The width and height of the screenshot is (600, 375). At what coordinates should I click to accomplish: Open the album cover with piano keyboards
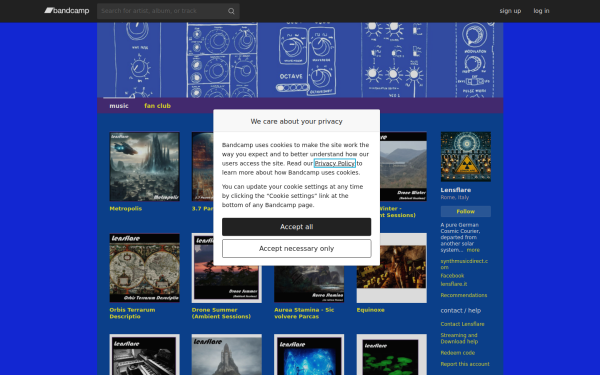pyautogui.click(x=144, y=355)
